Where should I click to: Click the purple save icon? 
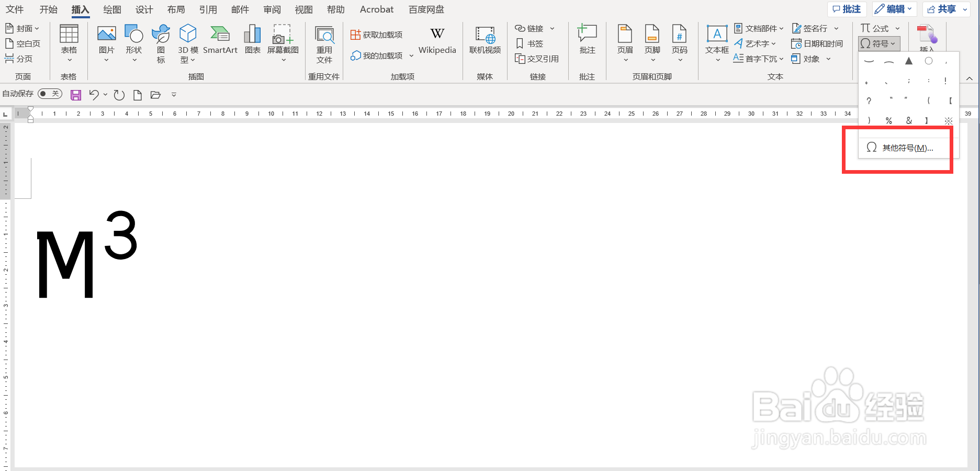click(x=76, y=95)
